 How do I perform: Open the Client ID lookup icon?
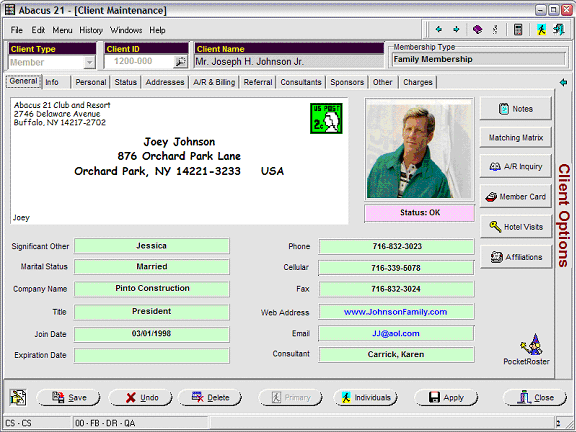pos(180,62)
